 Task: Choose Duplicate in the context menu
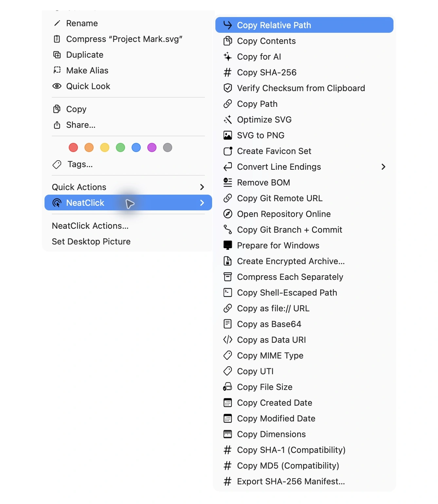coord(128,54)
